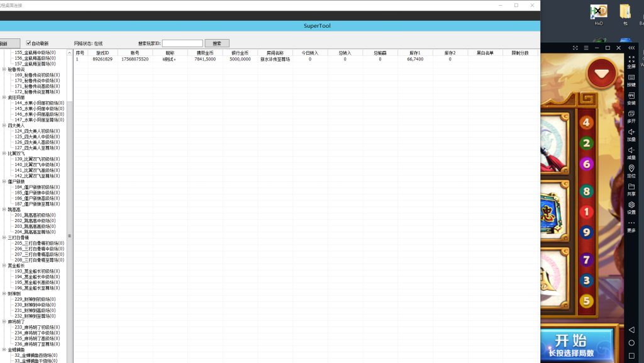Click the 总输赢 column header
Image resolution: width=644 pixels, height=363 pixels.
coord(380,53)
